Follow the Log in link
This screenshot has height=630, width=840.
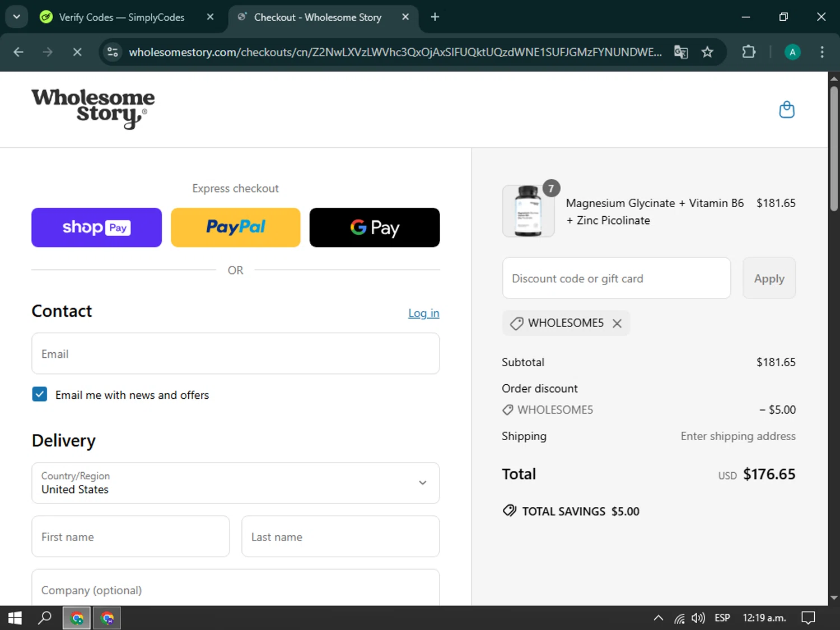424,313
